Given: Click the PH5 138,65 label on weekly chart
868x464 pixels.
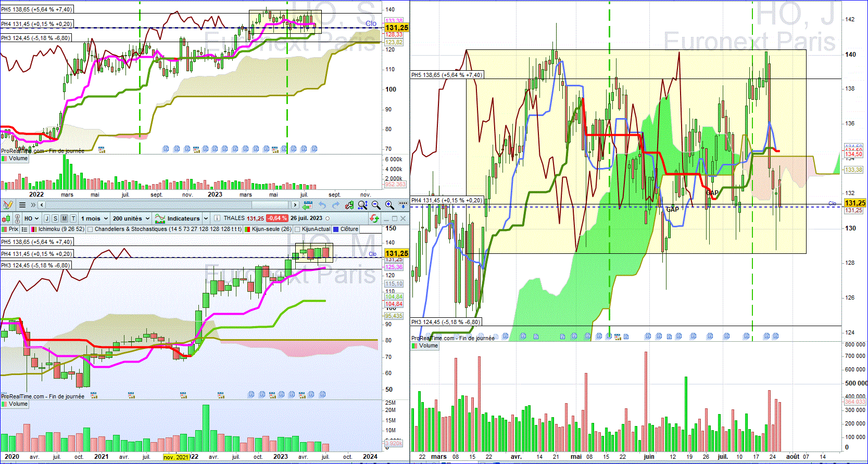Looking at the screenshot, I should pos(36,9).
